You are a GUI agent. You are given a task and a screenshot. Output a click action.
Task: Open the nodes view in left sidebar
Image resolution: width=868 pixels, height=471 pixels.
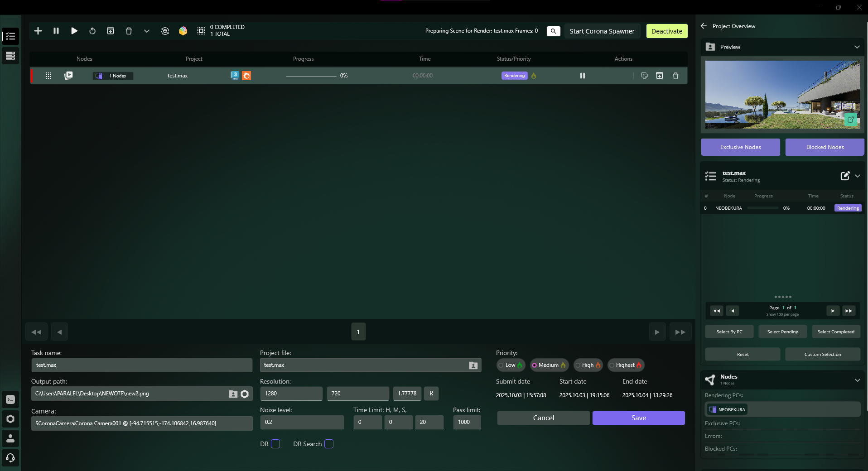(10, 56)
